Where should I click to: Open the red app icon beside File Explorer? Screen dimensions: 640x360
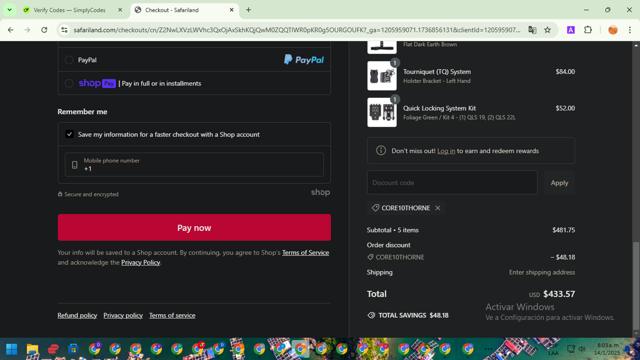[x=53, y=349]
